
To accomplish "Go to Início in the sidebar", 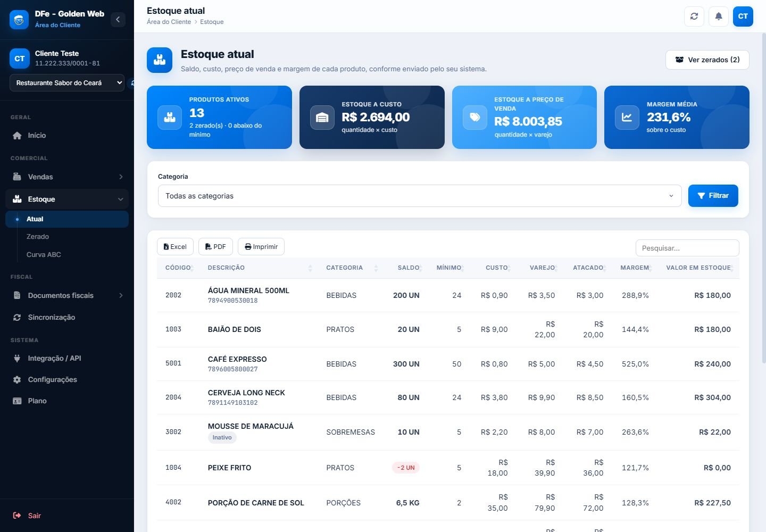I will pyautogui.click(x=67, y=136).
